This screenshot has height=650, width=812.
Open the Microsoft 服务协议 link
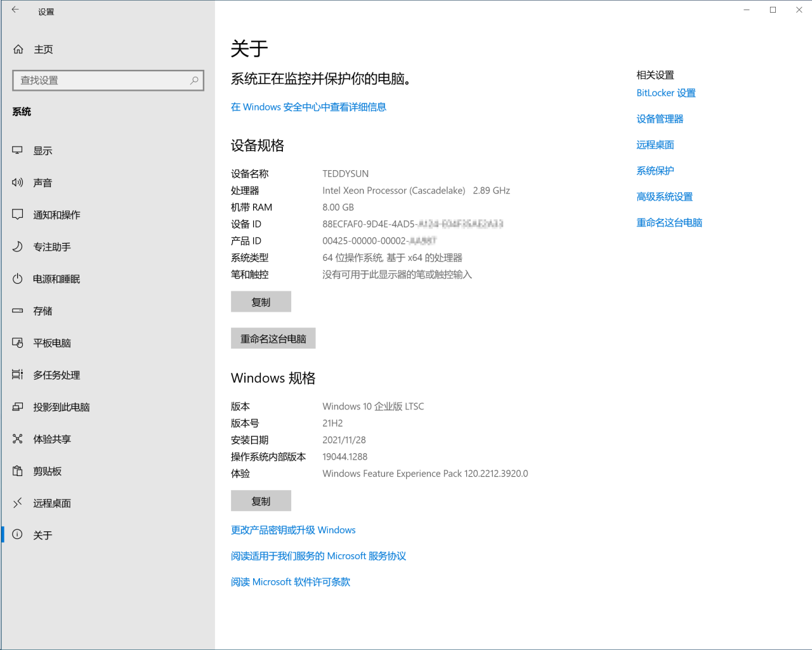click(x=318, y=556)
